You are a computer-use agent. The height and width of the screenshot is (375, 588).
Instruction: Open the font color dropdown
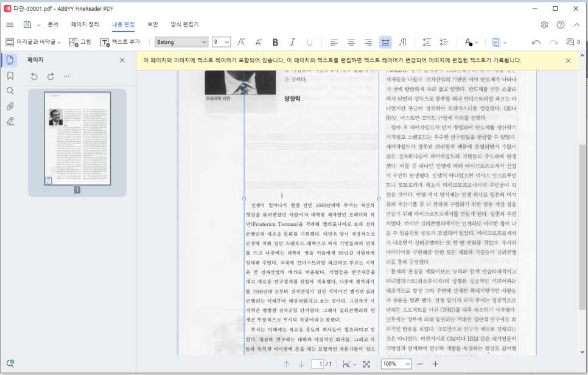tap(471, 43)
